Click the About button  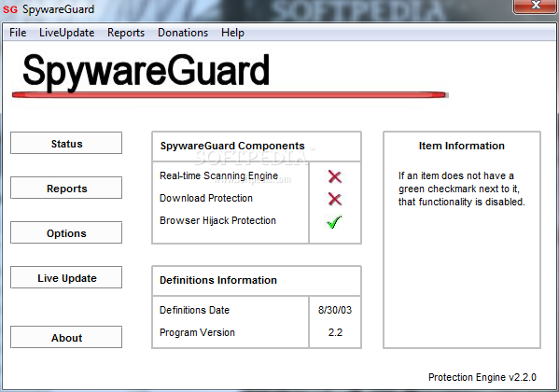[x=66, y=337]
